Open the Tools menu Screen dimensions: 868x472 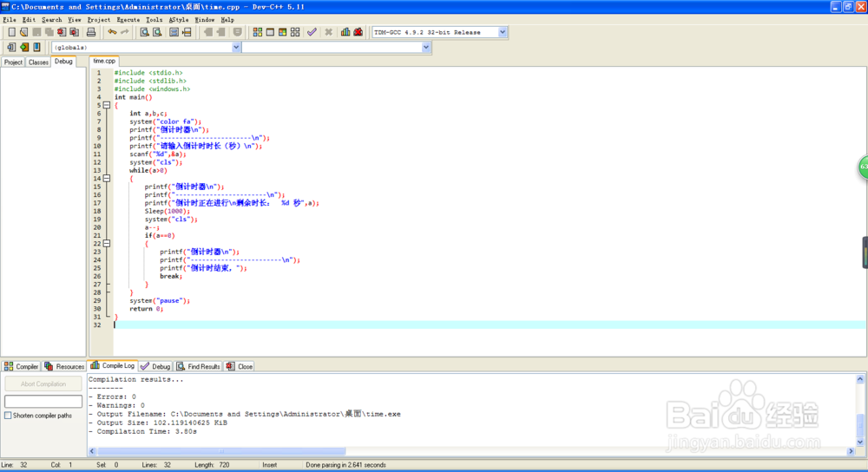tap(154, 19)
